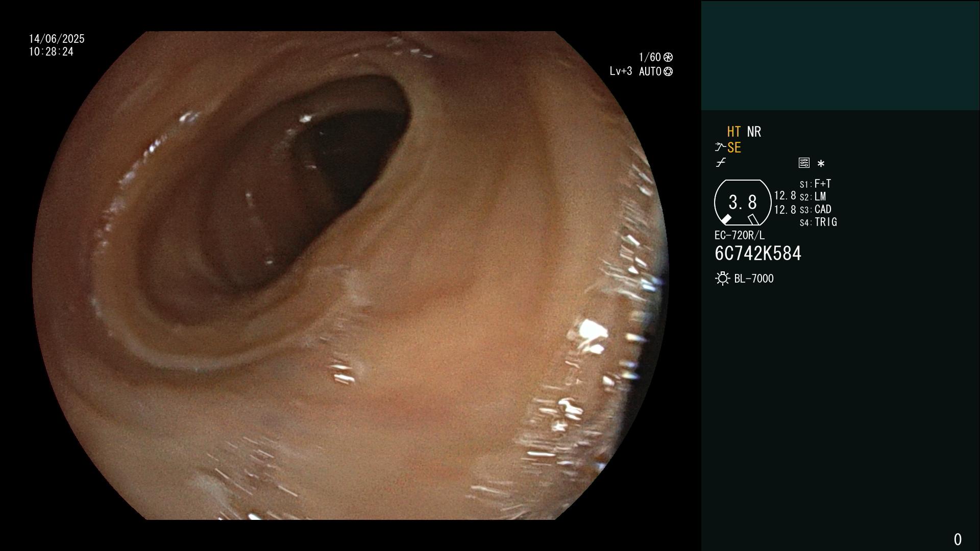Click the scope tip diagram showing 3.8
Viewport: 980px width, 551px height.
743,203
